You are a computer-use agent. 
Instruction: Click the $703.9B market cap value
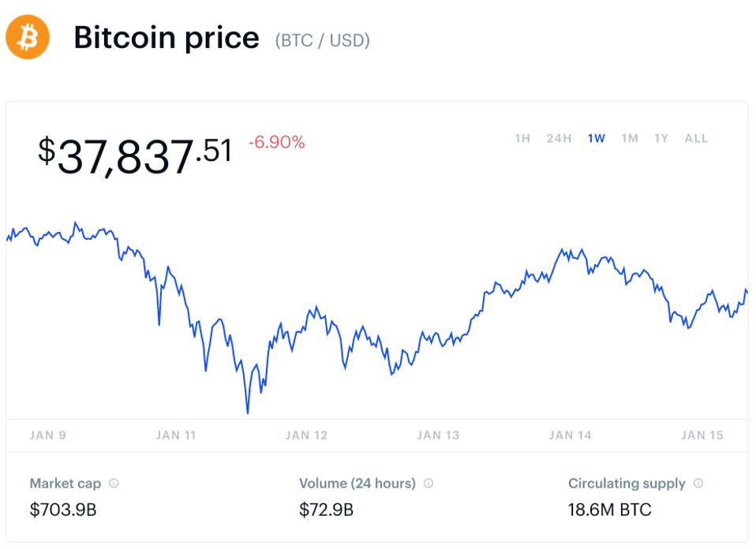63,510
